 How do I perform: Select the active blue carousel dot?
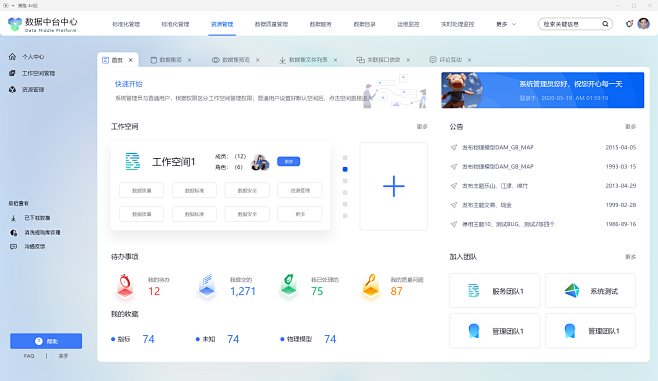click(345, 169)
